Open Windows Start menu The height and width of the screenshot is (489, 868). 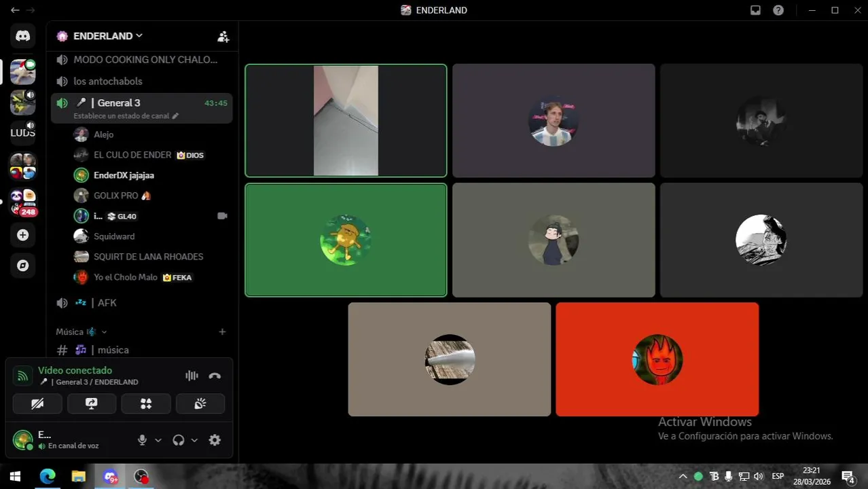pyautogui.click(x=15, y=477)
